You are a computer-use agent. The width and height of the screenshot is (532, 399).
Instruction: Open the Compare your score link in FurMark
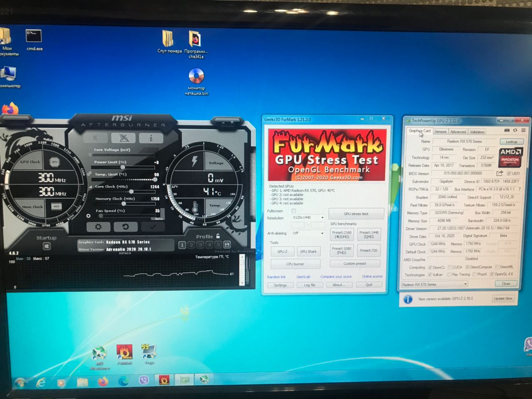coord(336,276)
